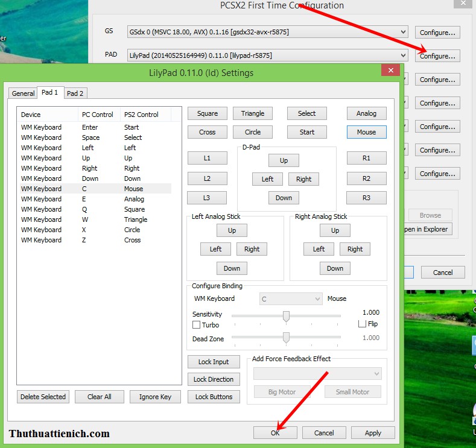The width and height of the screenshot is (476, 448).
Task: Cancel the LilyPad Settings dialog
Action: 324,433
